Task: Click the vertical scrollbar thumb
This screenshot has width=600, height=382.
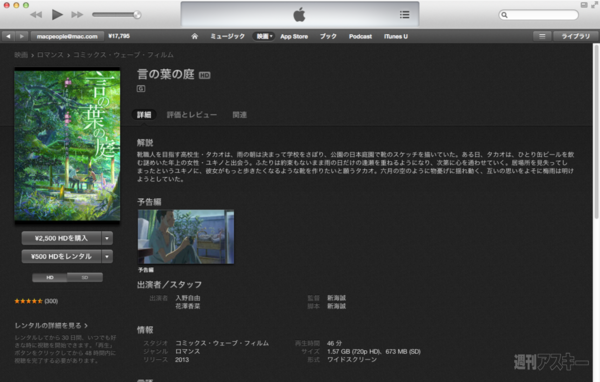Action: pos(596,132)
